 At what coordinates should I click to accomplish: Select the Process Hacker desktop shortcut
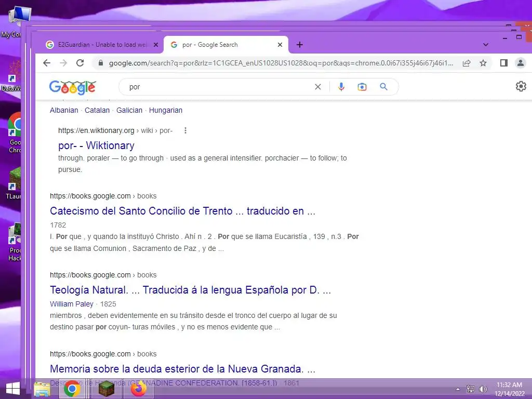[x=14, y=242]
